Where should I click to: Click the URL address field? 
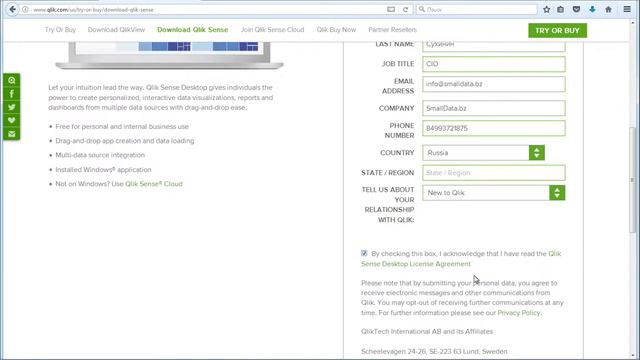(x=208, y=9)
